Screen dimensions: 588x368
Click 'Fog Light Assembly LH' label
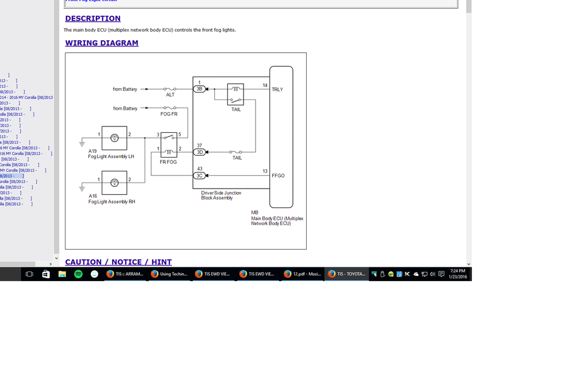[x=111, y=156]
